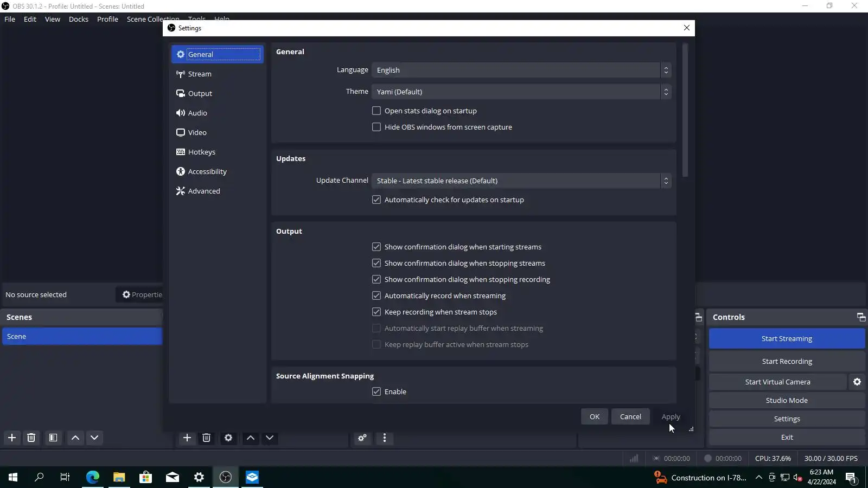Image resolution: width=868 pixels, height=488 pixels.
Task: Open the Hotkeys settings tab
Action: (x=218, y=152)
